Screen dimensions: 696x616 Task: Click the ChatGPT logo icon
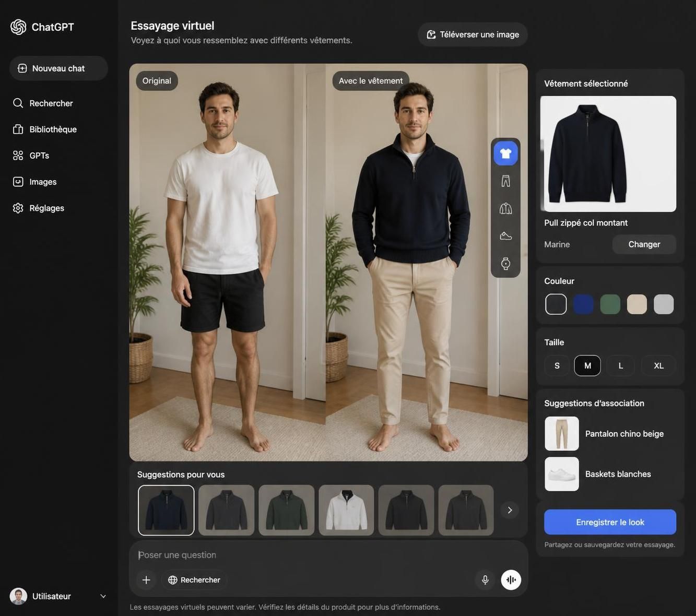coord(18,27)
